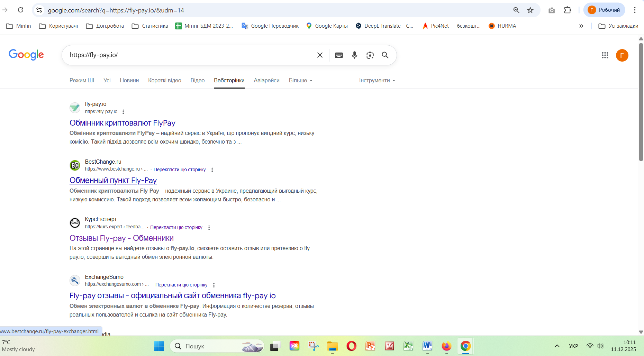Open the Робочий profile button
The height and width of the screenshot is (356, 644).
click(x=604, y=10)
